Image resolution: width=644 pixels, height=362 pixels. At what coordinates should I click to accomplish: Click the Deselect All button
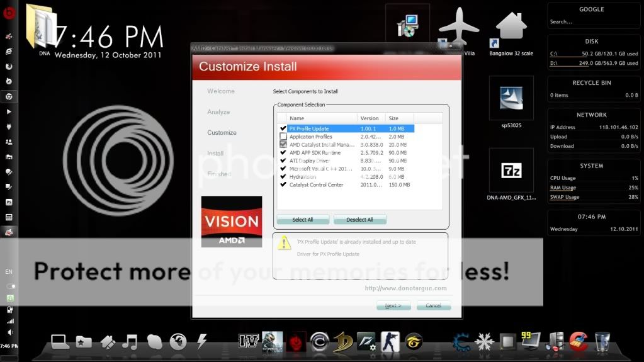tap(359, 220)
